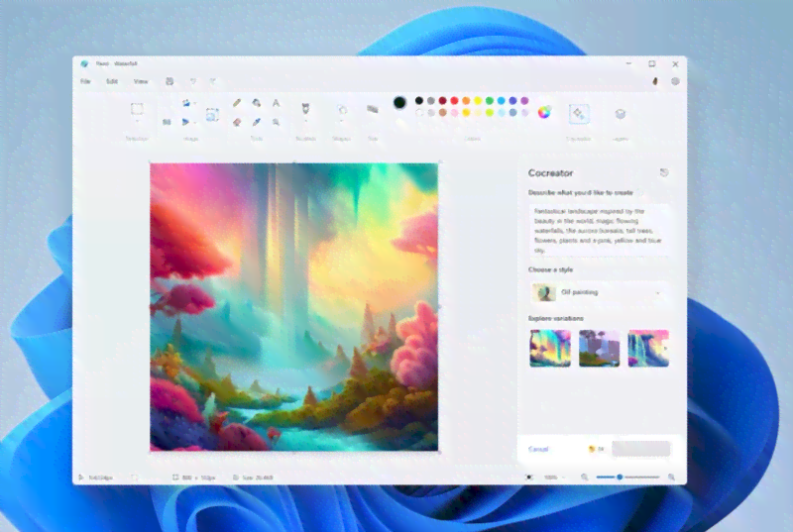This screenshot has height=532, width=793.
Task: Expand the Shapes dropdown arrow
Action: pos(342,121)
